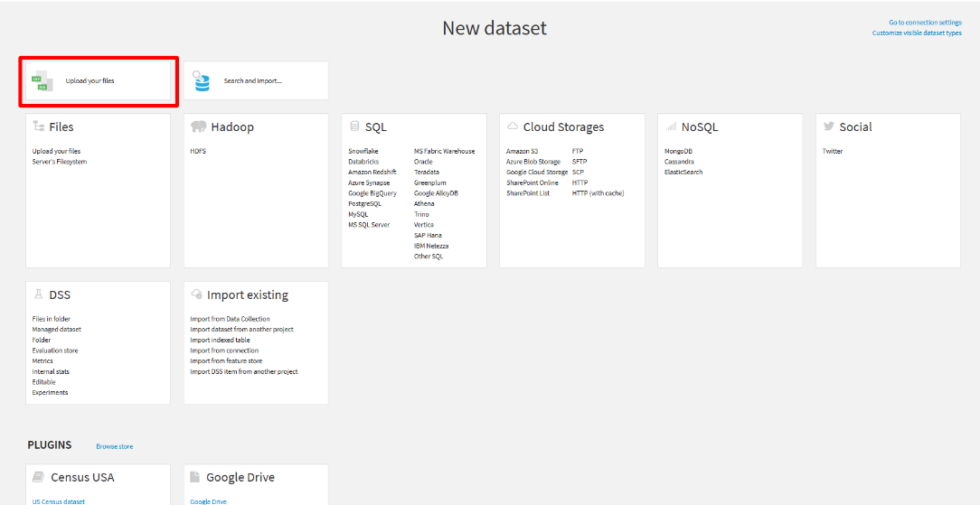
Task: Choose Snowflake SQL dataset
Action: (x=363, y=151)
